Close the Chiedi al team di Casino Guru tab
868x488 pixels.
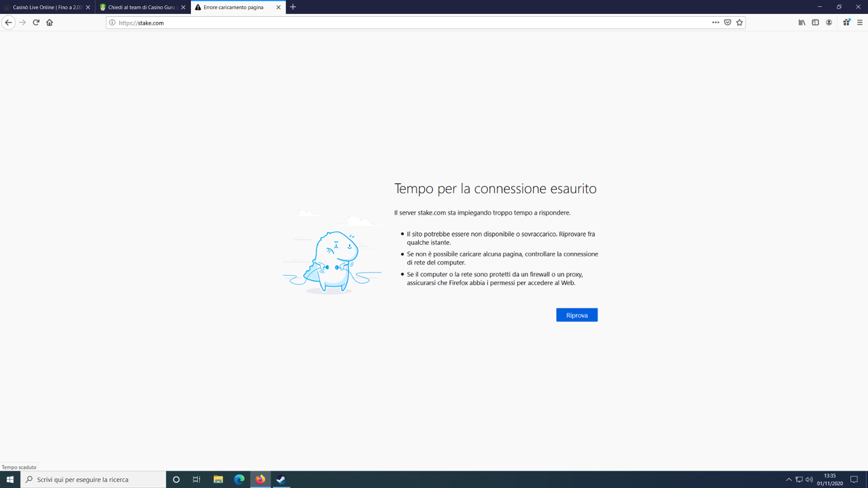click(x=183, y=8)
